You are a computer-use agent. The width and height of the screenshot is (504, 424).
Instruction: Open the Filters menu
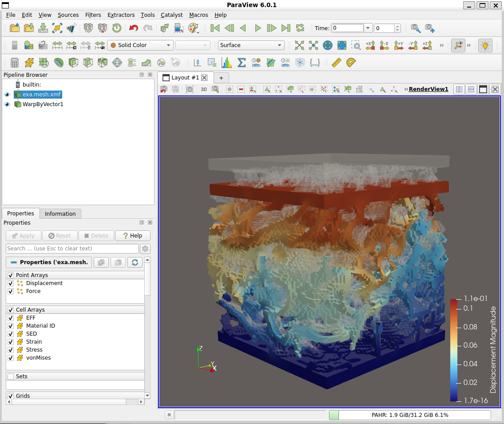[93, 15]
